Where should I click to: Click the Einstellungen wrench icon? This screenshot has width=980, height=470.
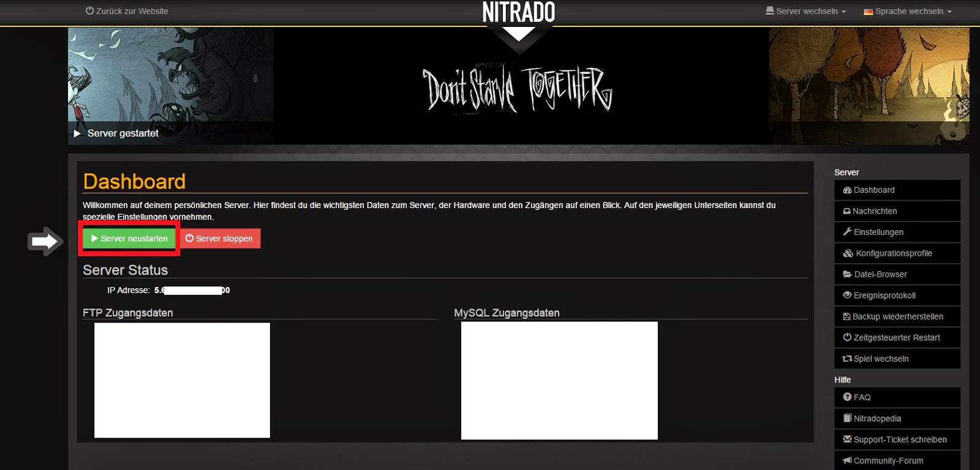pyautogui.click(x=847, y=231)
